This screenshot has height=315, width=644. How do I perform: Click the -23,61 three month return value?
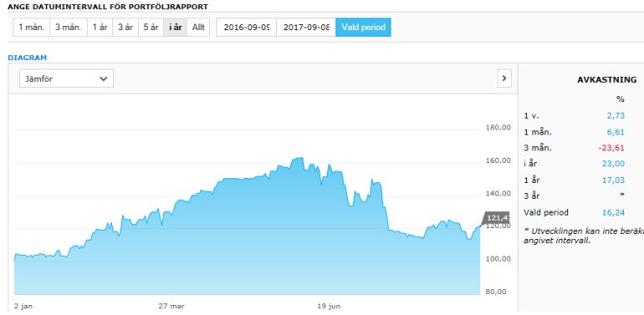coord(612,148)
